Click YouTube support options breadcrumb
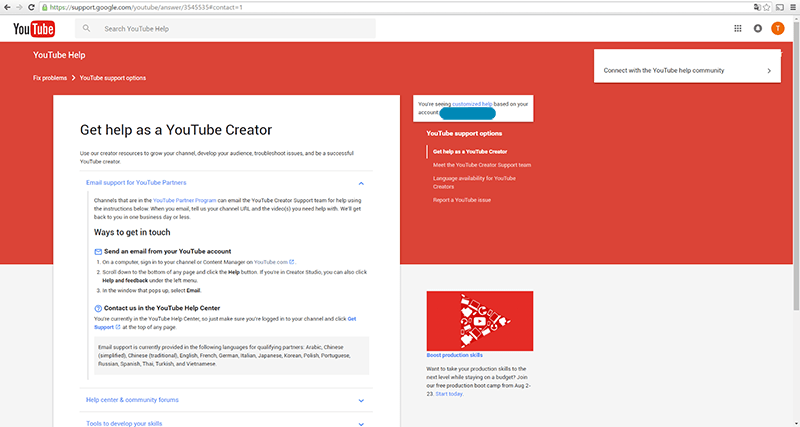Viewport: 800px width, 427px height. [113, 78]
